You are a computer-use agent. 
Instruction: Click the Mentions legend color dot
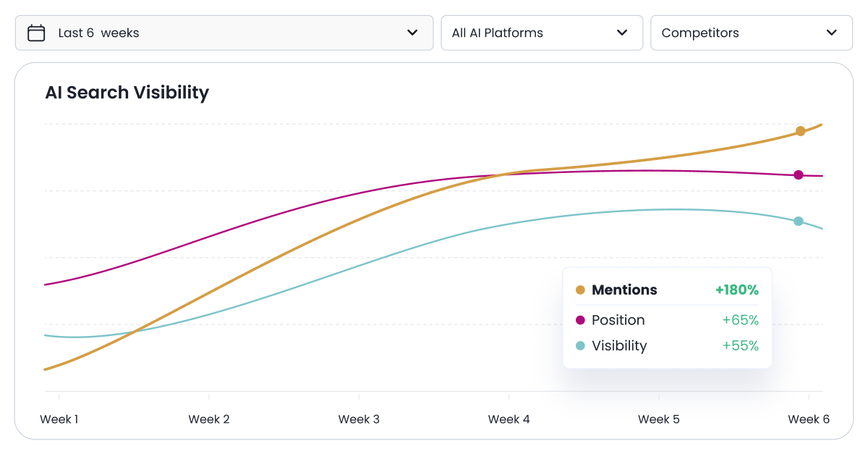coord(579,290)
